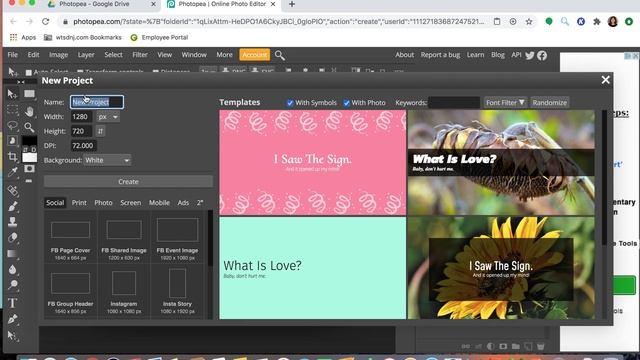Select the Lasso tool
Image resolution: width=640 pixels, height=360 pixels.
(12, 125)
